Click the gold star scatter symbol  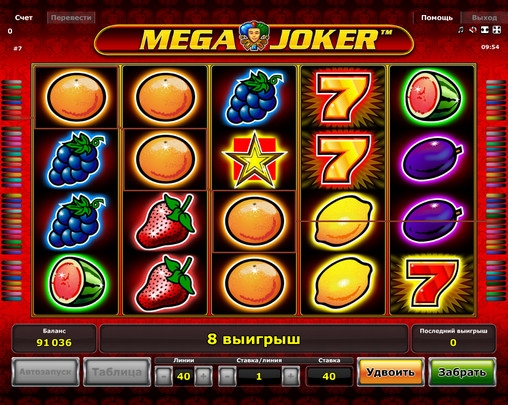point(254,159)
